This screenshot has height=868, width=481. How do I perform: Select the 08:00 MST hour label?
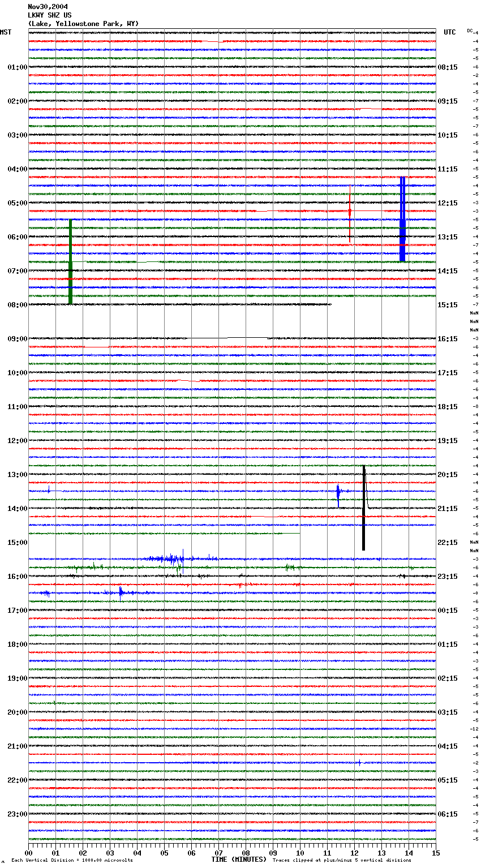pos(17,305)
